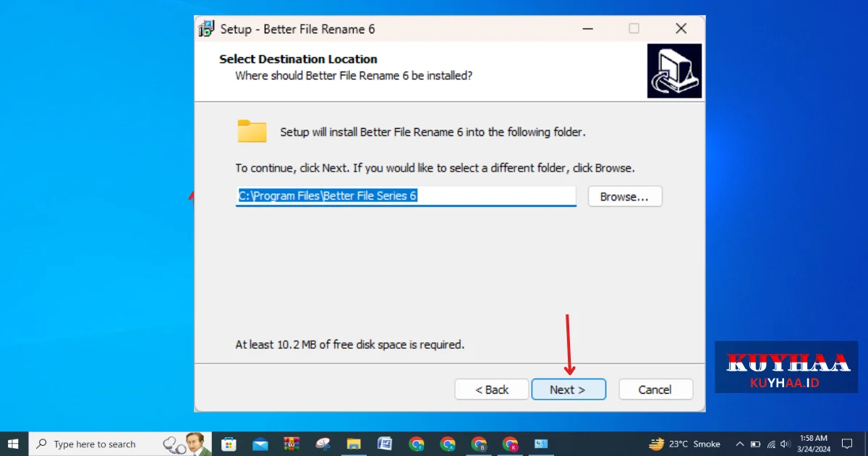Image resolution: width=868 pixels, height=456 pixels.
Task: Open the Wi-Fi network panel
Action: coord(771,444)
